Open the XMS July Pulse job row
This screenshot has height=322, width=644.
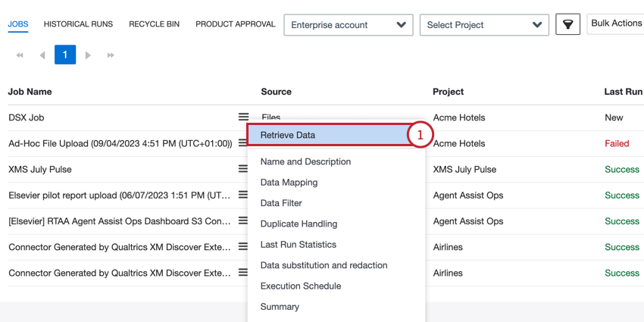pyautogui.click(x=40, y=170)
